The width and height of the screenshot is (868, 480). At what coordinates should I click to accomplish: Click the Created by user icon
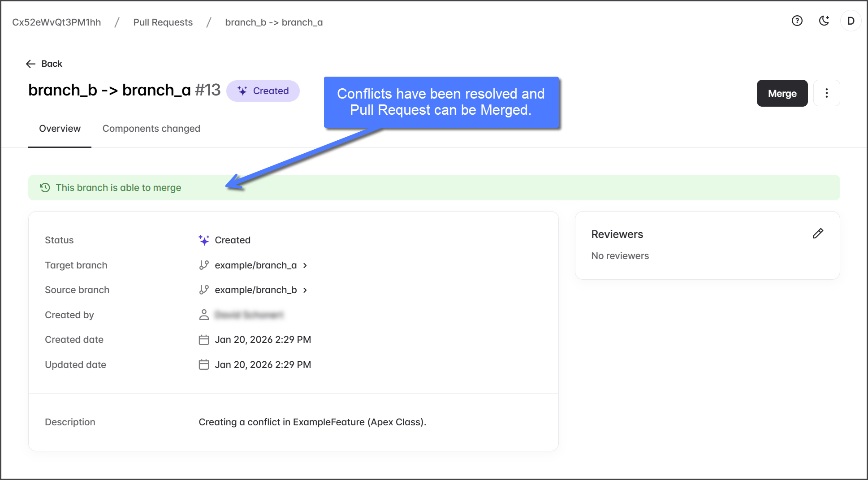(204, 315)
